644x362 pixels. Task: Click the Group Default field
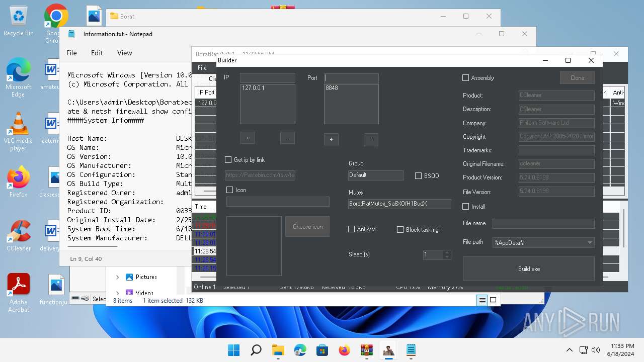(376, 175)
